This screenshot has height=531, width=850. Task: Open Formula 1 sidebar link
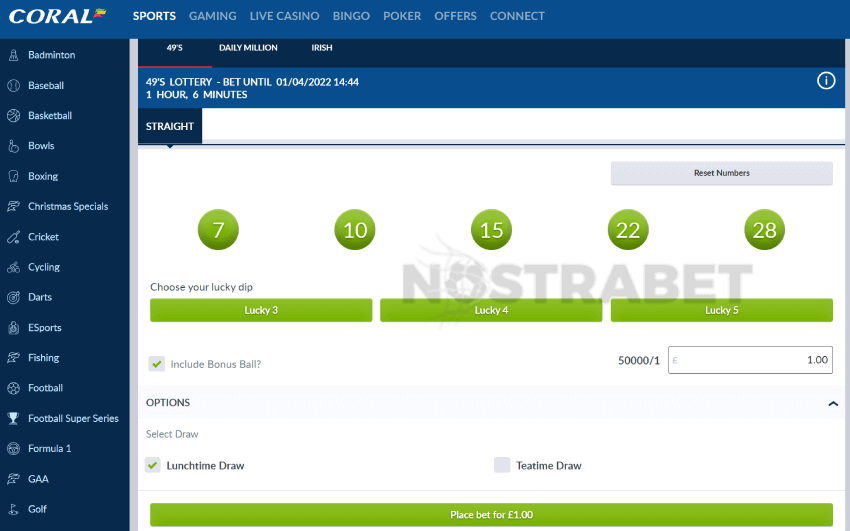click(x=49, y=449)
